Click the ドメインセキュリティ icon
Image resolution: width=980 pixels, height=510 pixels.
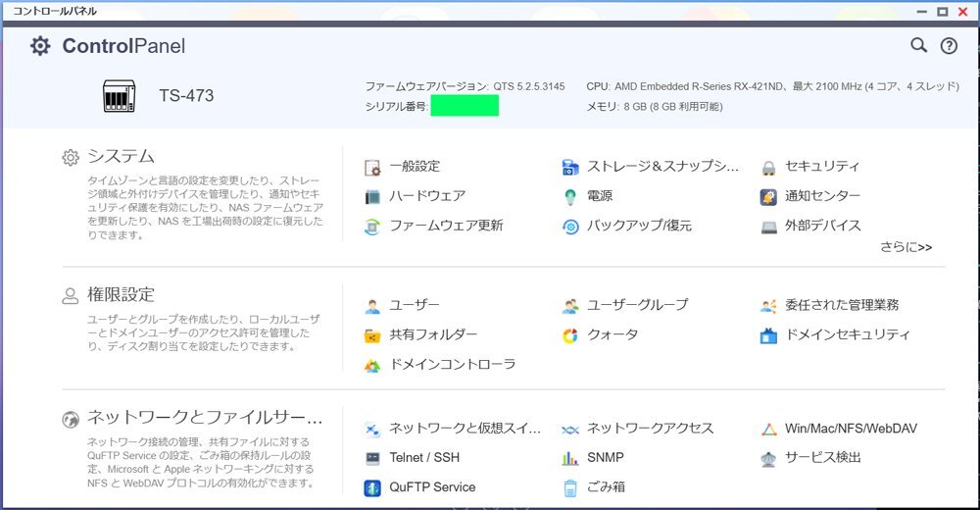coord(768,336)
